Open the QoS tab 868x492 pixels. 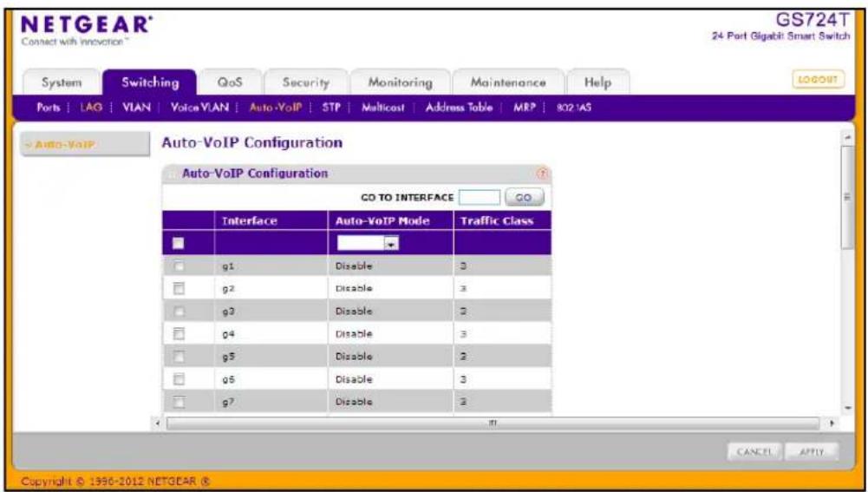coord(231,82)
